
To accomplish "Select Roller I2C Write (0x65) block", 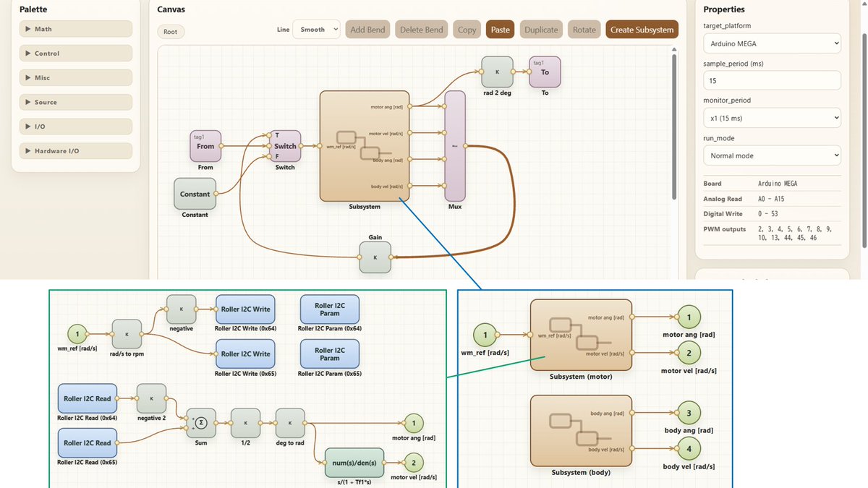I will pyautogui.click(x=246, y=354).
